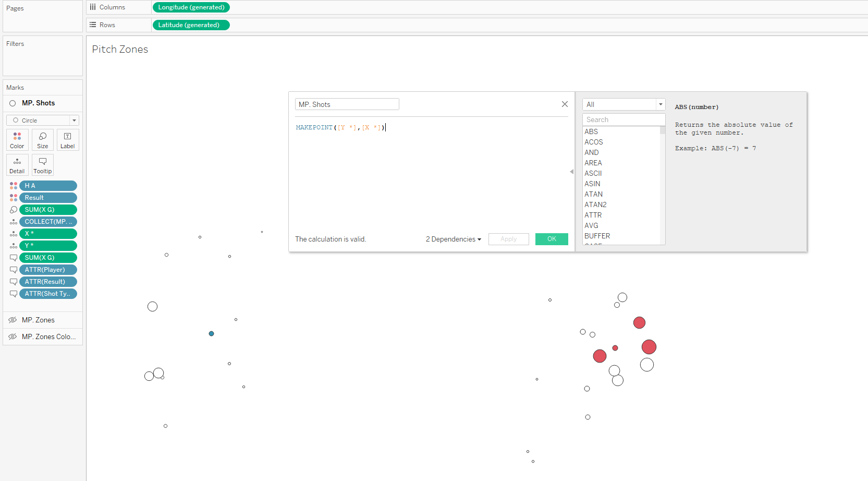Open the Tooltip marks card
868x481 pixels.
[43, 165]
